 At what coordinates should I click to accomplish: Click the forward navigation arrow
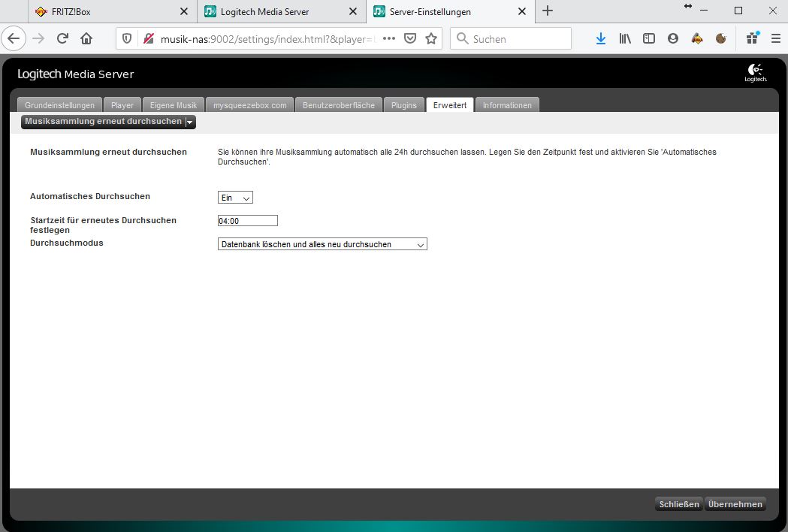[38, 39]
